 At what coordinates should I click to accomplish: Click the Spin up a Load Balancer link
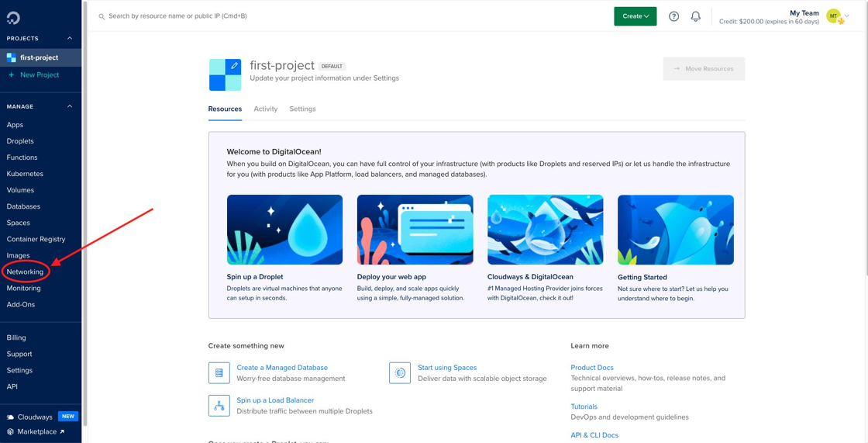pos(276,400)
